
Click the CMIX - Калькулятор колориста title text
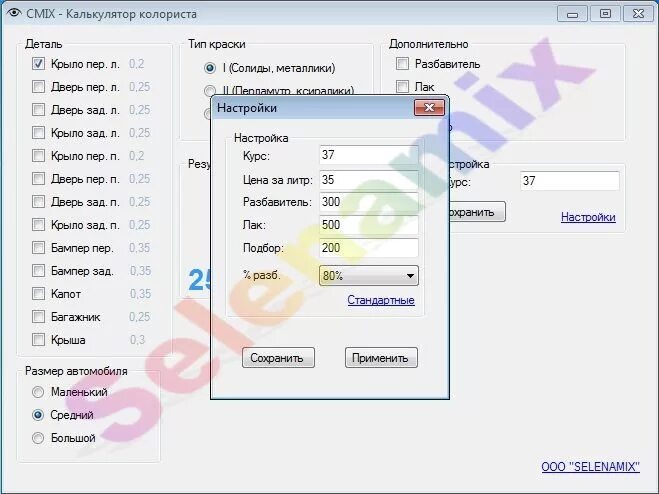click(x=111, y=14)
